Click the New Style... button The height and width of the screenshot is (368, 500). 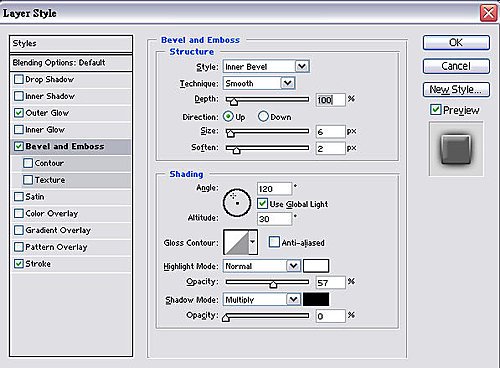pyautogui.click(x=456, y=89)
